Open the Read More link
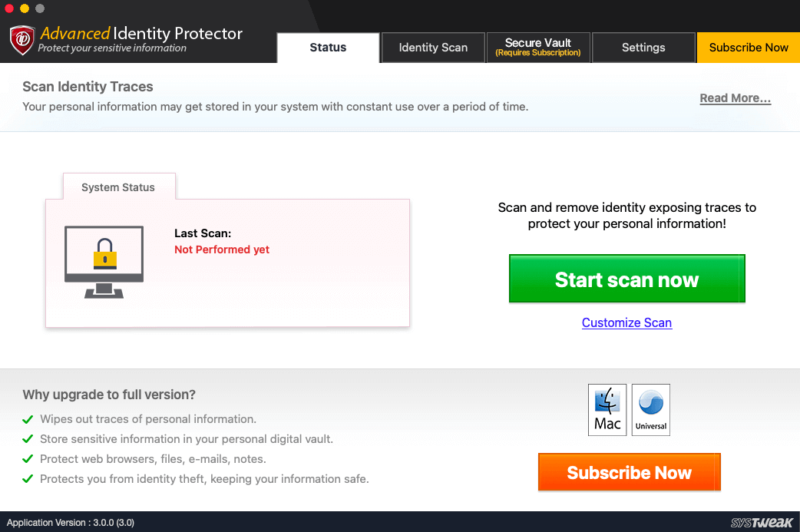 735,97
